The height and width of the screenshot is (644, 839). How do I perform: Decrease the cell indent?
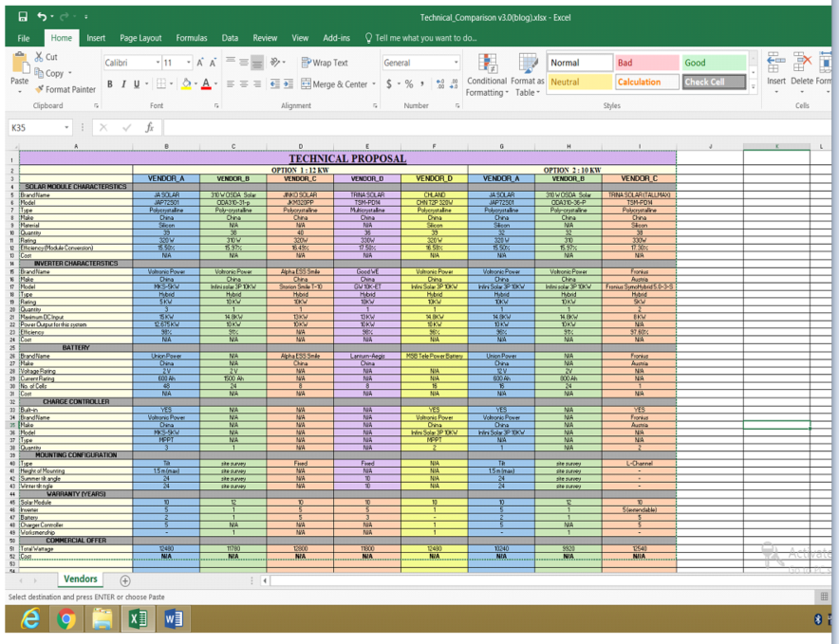click(275, 83)
